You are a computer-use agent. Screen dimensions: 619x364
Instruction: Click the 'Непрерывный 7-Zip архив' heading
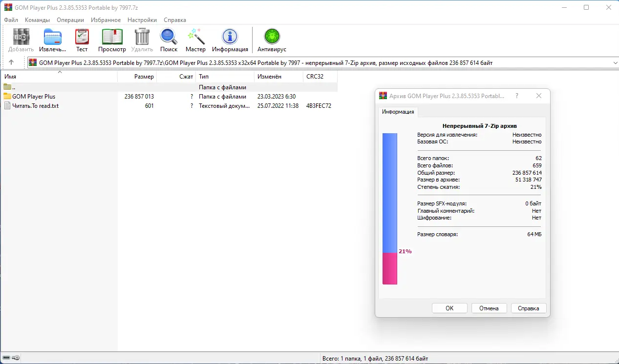pyautogui.click(x=479, y=126)
